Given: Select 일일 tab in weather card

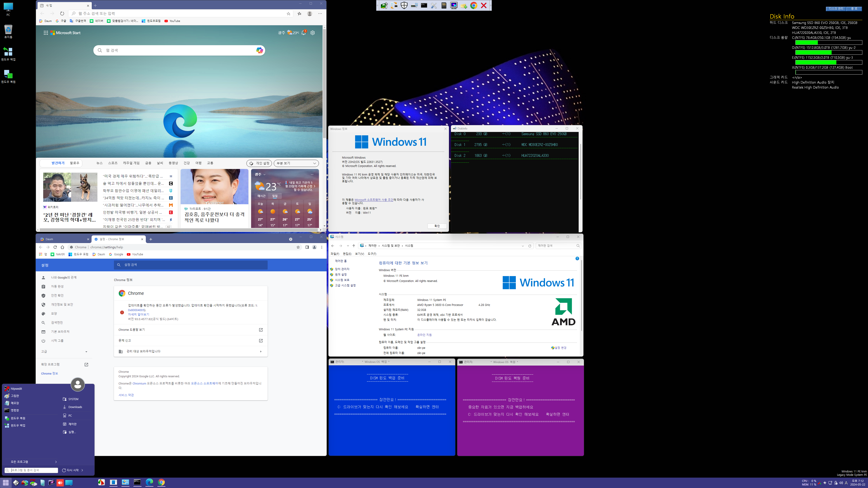Looking at the screenshot, I should 275,196.
